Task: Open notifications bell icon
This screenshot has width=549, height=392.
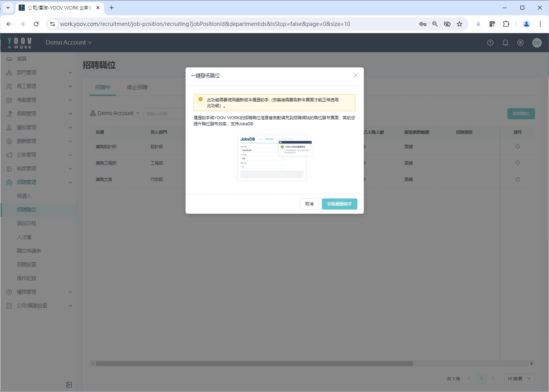Action: pyautogui.click(x=506, y=43)
